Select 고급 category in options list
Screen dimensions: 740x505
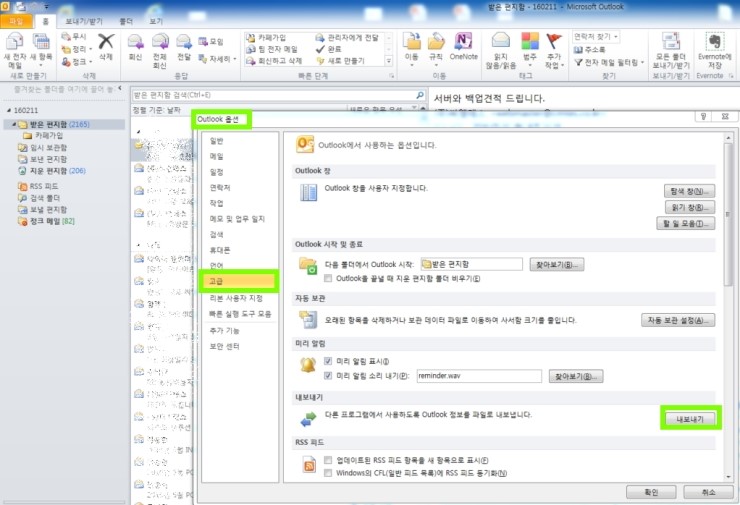(x=239, y=281)
